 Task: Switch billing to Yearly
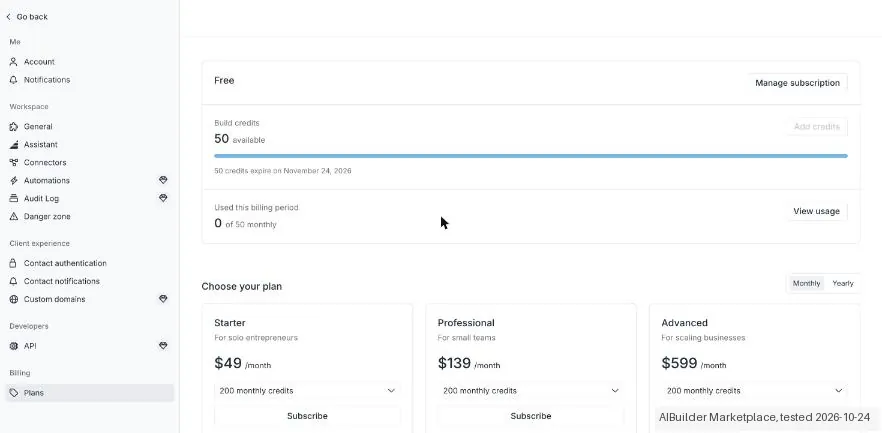(x=843, y=283)
